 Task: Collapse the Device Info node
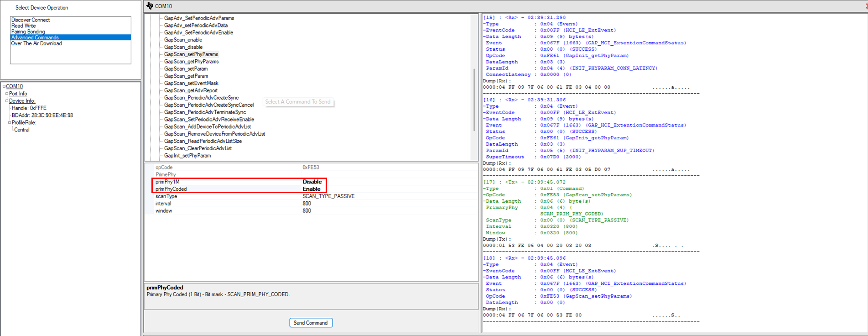point(7,101)
